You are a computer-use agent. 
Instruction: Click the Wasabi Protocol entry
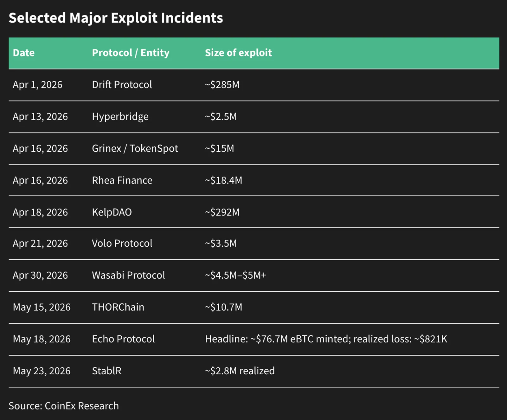click(128, 275)
